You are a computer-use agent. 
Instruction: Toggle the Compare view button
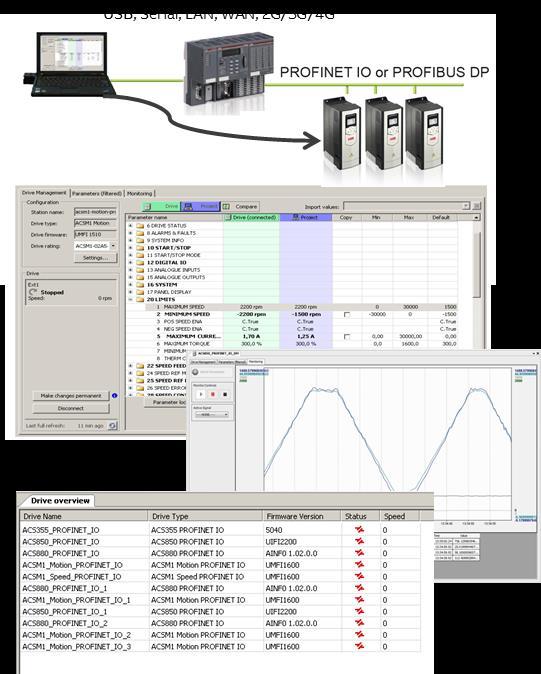click(x=240, y=206)
